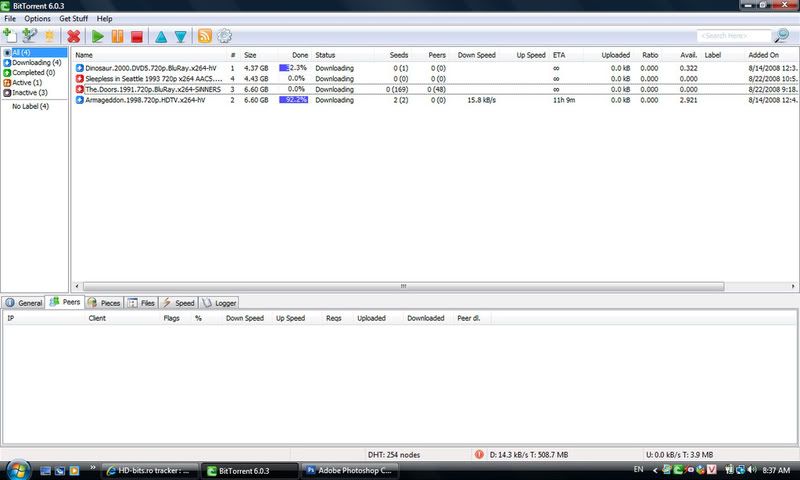Viewport: 800px width, 480px height.
Task: Click Add Torrent from URL icon
Action: [30, 36]
